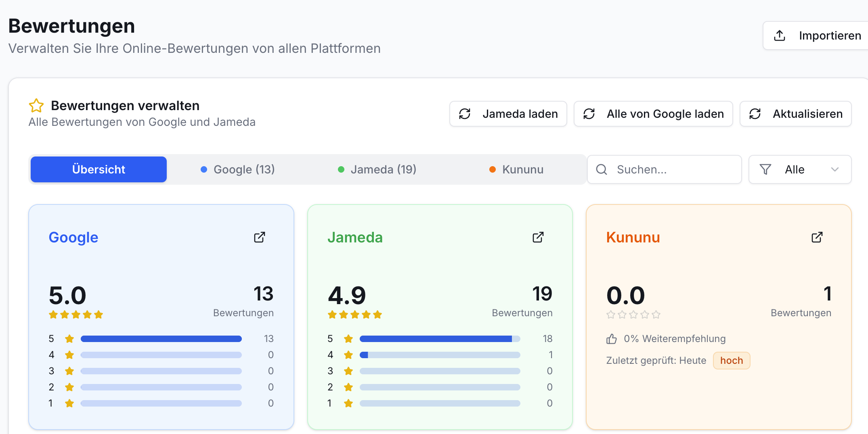Screen dimensions: 868x434
Task: Click the upload icon beside Importieren
Action: 780,35
